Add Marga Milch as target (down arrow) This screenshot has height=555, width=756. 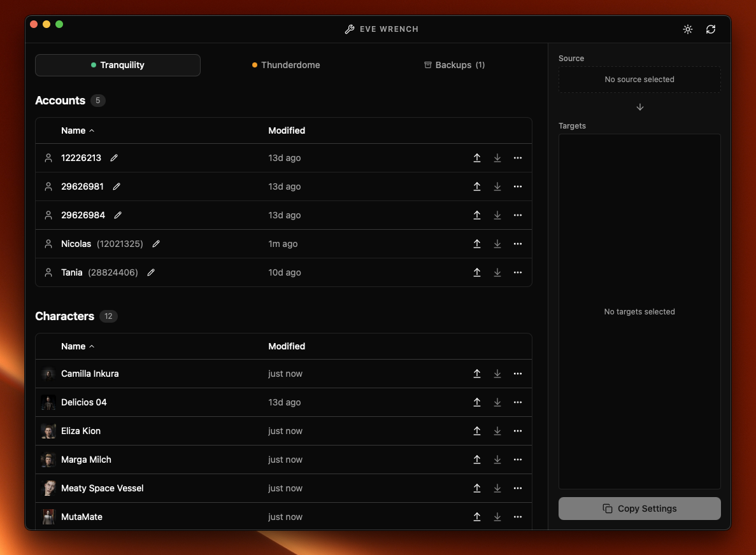pos(497,460)
